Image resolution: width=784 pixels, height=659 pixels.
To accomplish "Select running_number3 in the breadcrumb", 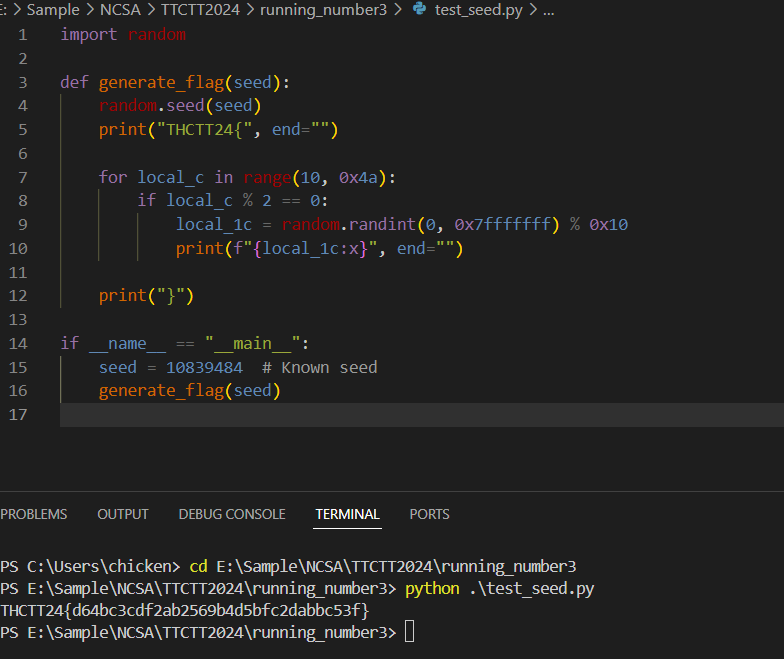I will pyautogui.click(x=324, y=10).
